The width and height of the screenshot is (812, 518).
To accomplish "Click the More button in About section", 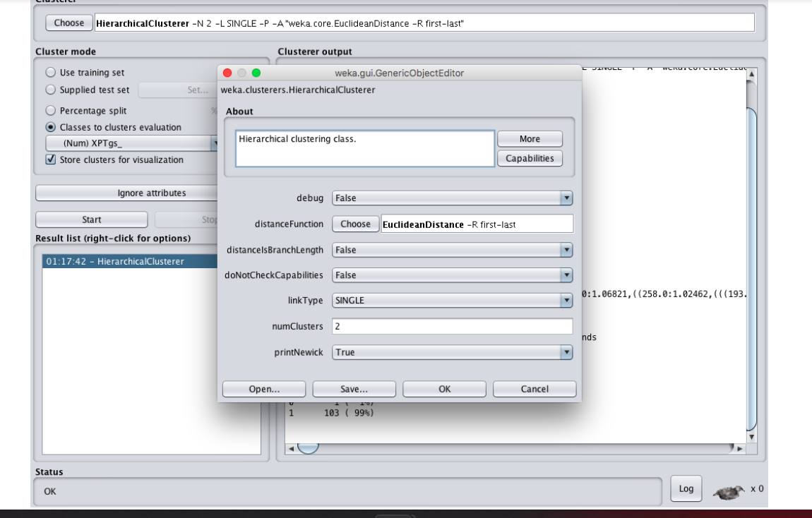I will click(530, 139).
